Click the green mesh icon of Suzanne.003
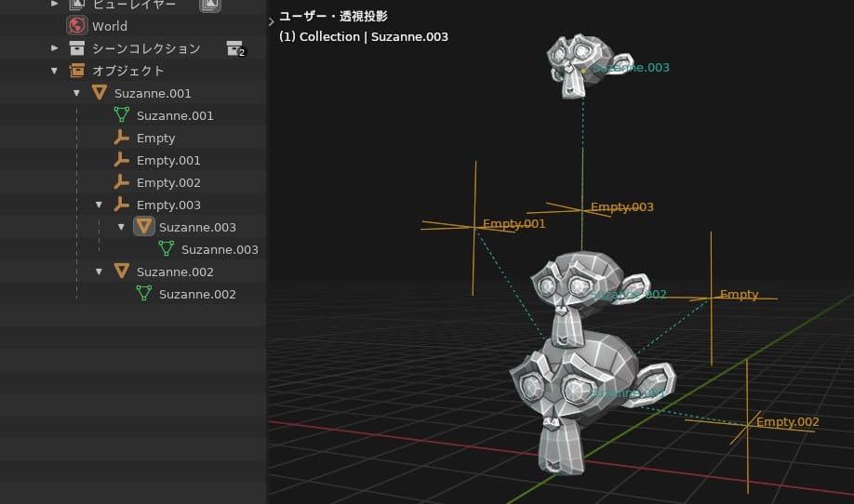The image size is (854, 504). (x=167, y=248)
